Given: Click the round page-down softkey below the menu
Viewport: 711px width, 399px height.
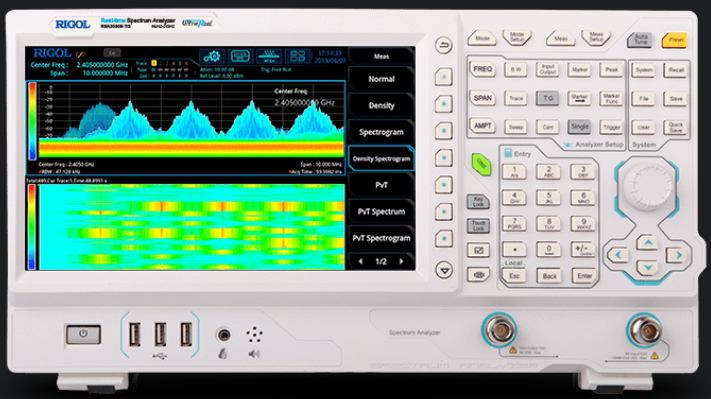Looking at the screenshot, I should [444, 270].
